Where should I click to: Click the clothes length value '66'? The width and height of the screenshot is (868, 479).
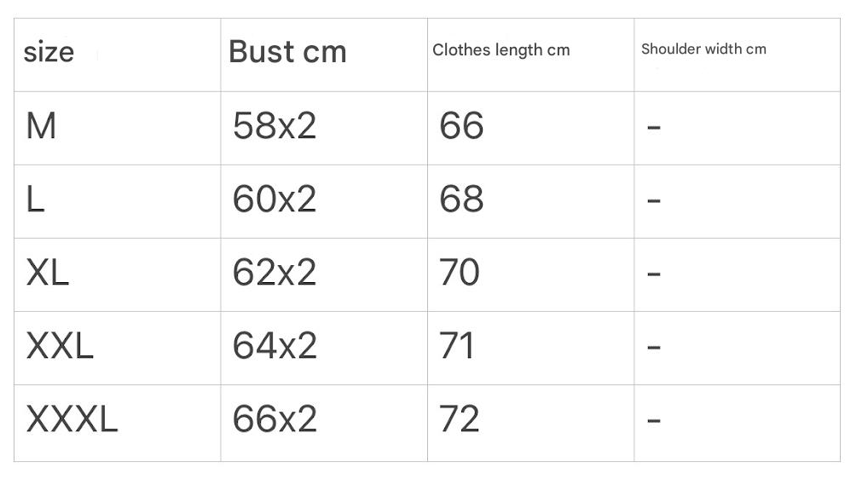[x=461, y=126]
